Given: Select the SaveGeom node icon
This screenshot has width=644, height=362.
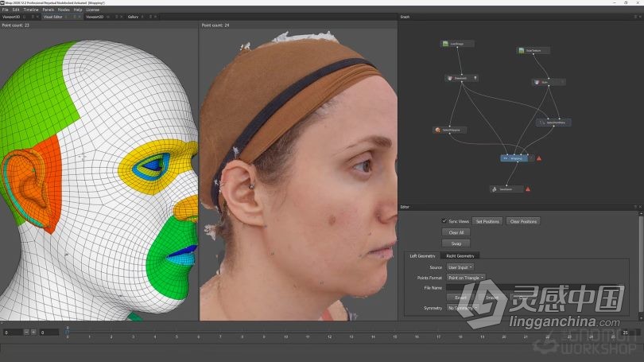Looking at the screenshot, I should (495, 189).
